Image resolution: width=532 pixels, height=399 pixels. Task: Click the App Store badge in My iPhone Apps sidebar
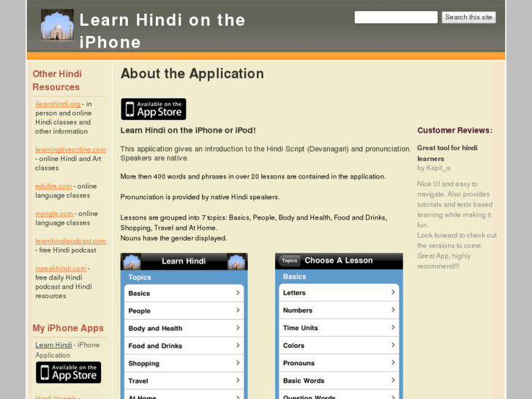click(x=69, y=372)
